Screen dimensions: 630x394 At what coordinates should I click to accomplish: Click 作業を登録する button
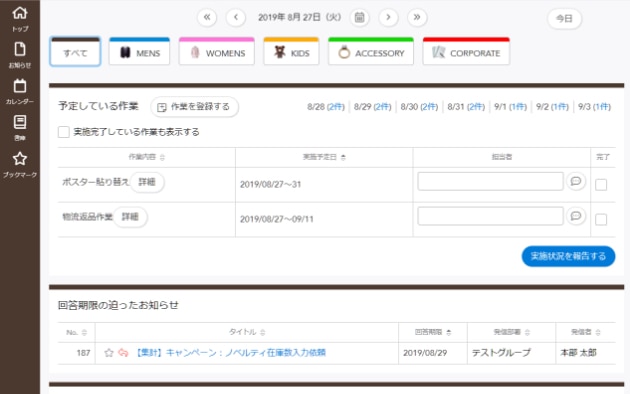tap(194, 107)
